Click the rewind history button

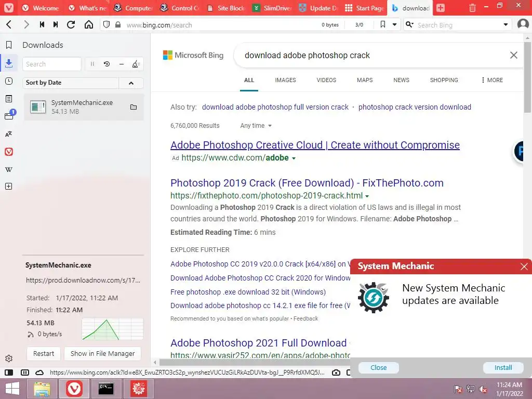[42, 24]
